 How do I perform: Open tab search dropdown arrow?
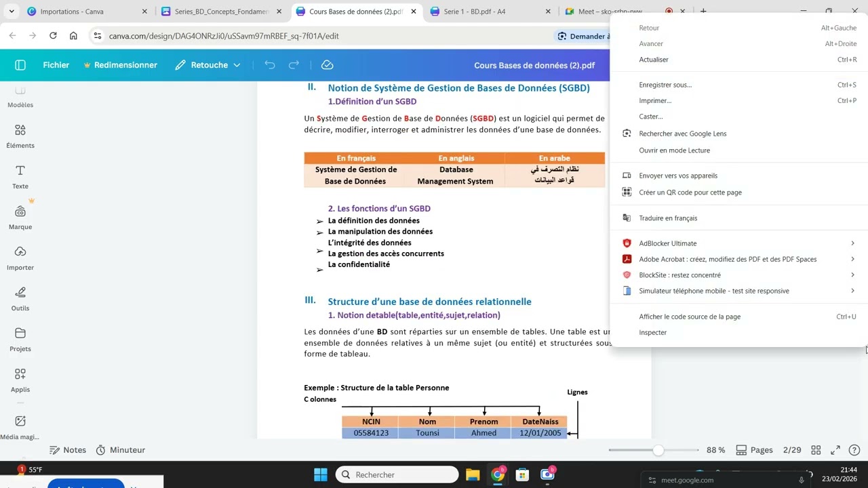(x=11, y=12)
